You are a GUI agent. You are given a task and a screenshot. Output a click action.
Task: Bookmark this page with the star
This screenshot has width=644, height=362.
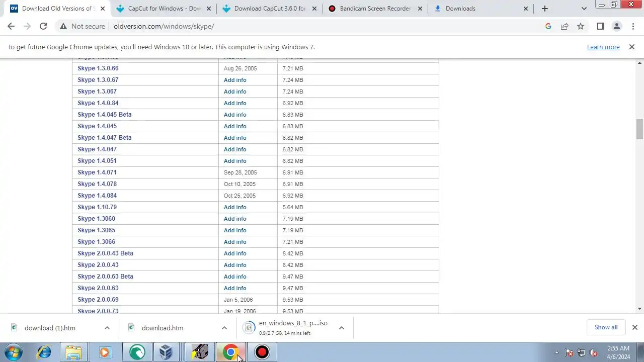581,26
